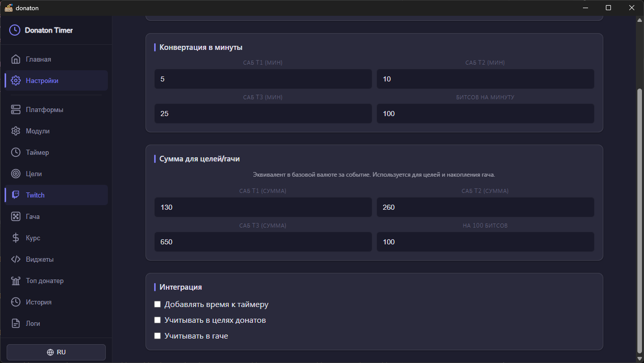Open the Главная page
The height and width of the screenshot is (363, 644).
pyautogui.click(x=56, y=59)
